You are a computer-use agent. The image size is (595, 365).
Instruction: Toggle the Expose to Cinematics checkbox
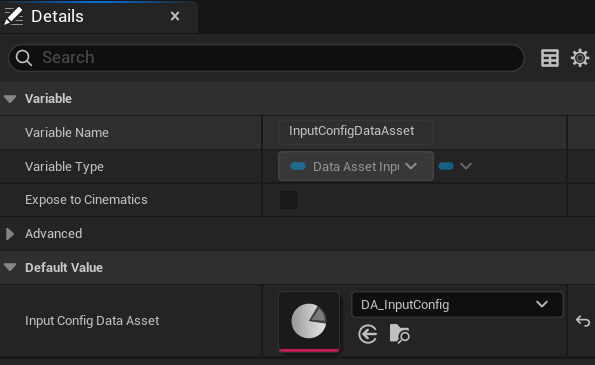(x=289, y=200)
